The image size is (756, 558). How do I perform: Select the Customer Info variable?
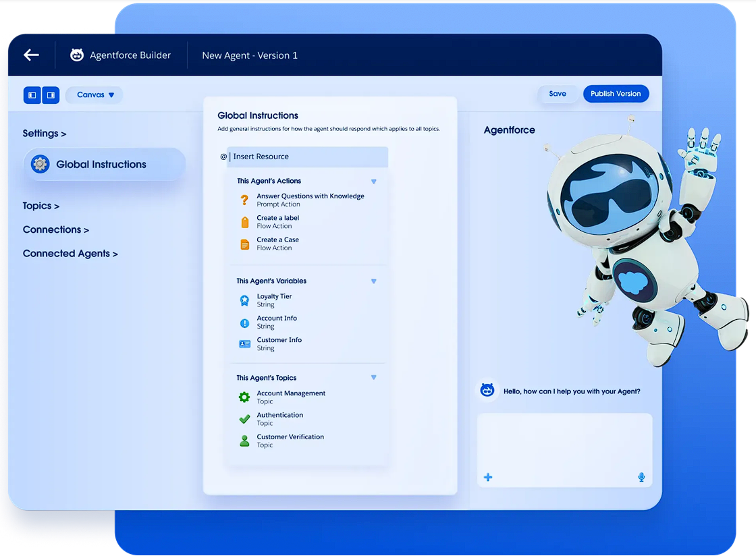click(279, 343)
